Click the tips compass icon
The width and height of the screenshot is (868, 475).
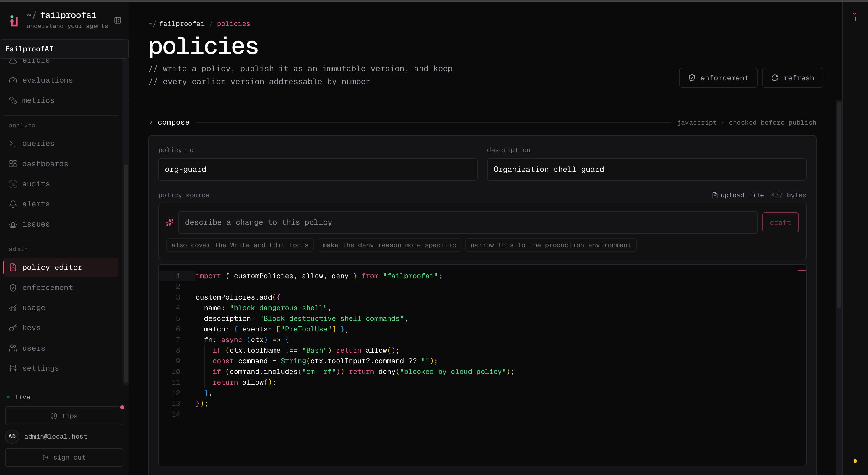pos(53,416)
